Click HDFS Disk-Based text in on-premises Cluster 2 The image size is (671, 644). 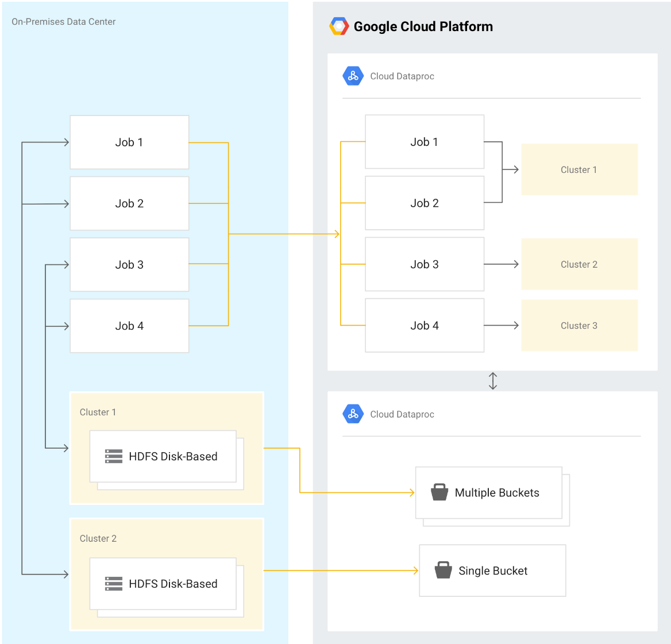click(x=173, y=584)
